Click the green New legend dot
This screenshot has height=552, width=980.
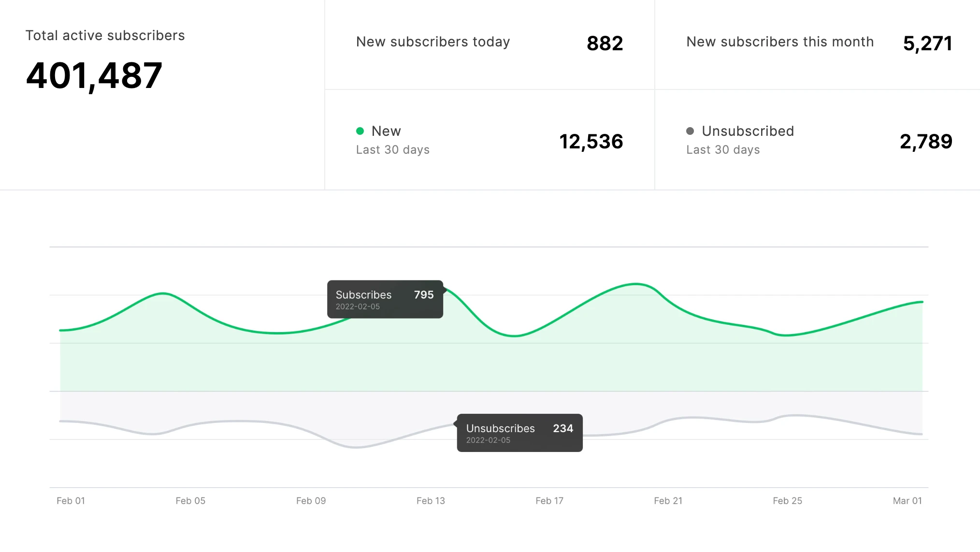360,131
